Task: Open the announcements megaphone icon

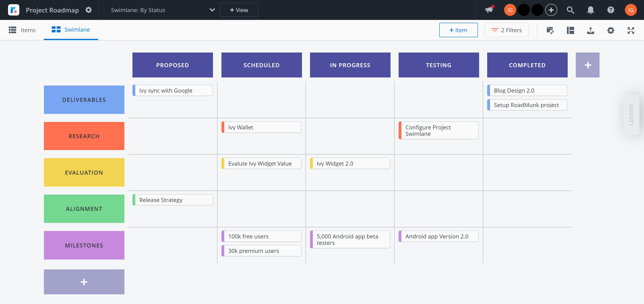Action: tap(489, 10)
